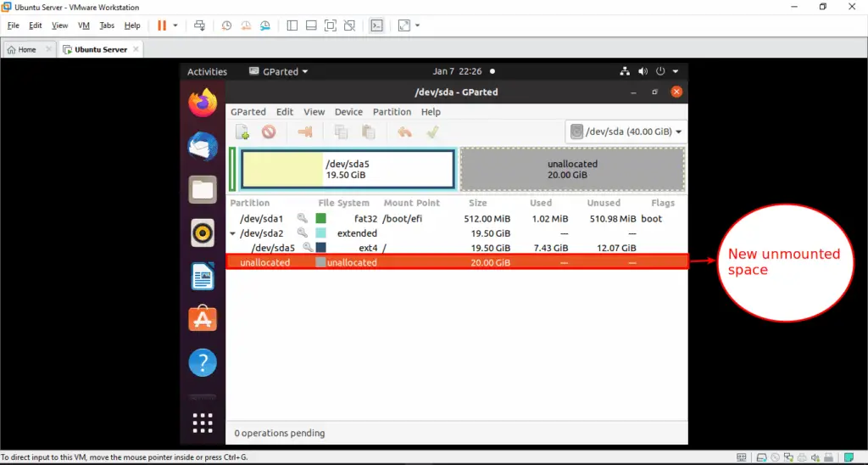Click Show Applications grid in the dock
Screen dimensions: 868x465
point(203,423)
